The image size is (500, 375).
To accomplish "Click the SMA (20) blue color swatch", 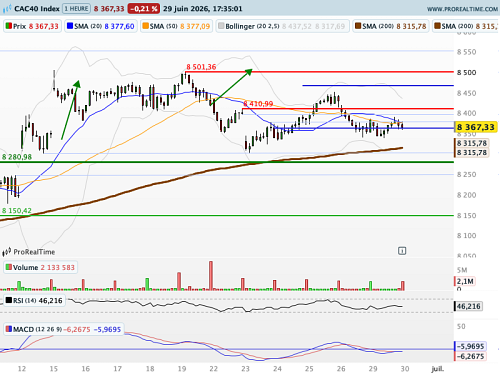I will (x=70, y=26).
